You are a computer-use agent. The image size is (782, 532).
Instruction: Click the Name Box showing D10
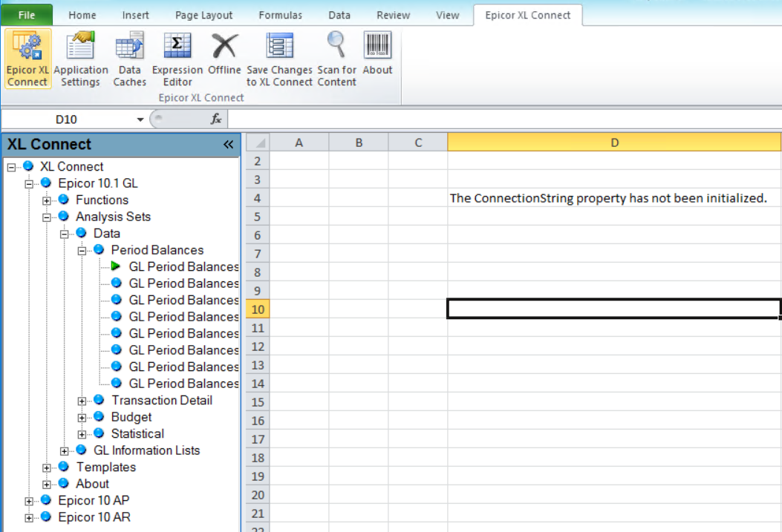[66, 119]
